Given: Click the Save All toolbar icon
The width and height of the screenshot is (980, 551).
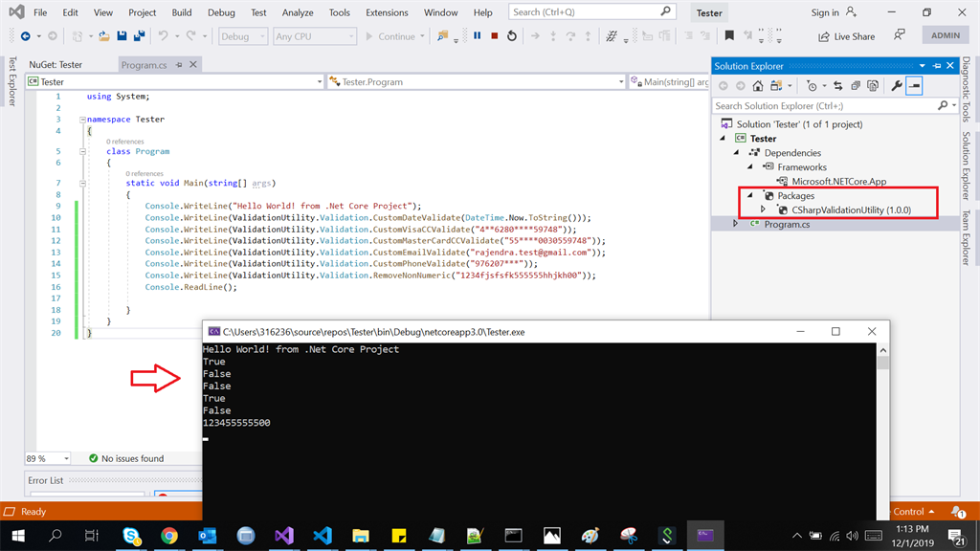Looking at the screenshot, I should 139,36.
